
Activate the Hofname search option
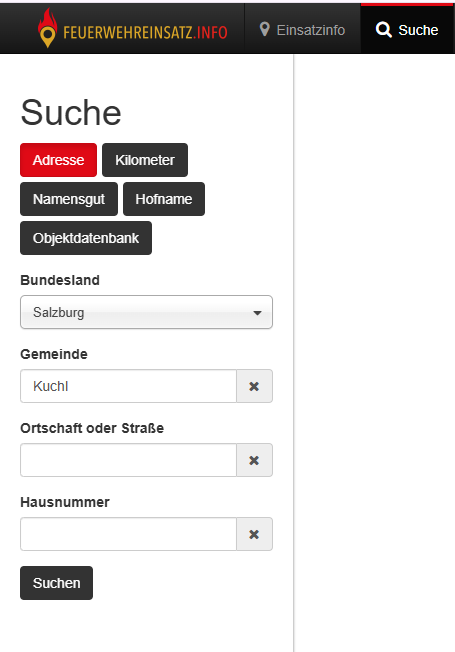tap(164, 199)
